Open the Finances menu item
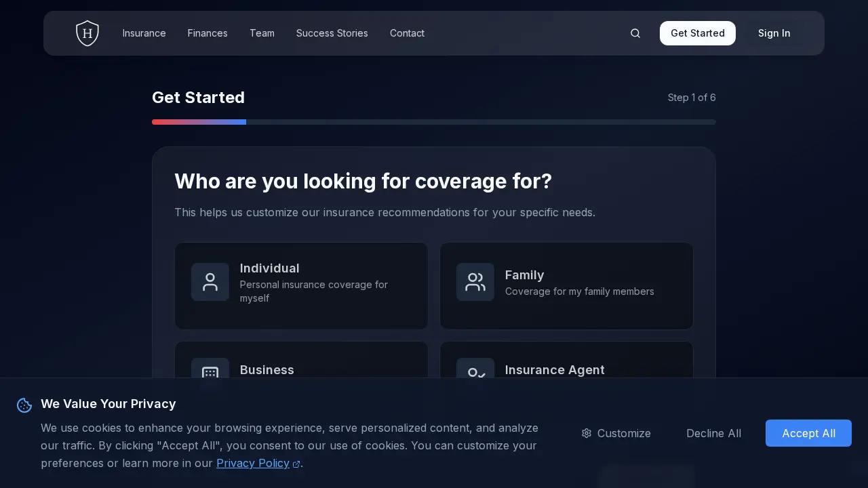The height and width of the screenshot is (488, 868). 208,33
